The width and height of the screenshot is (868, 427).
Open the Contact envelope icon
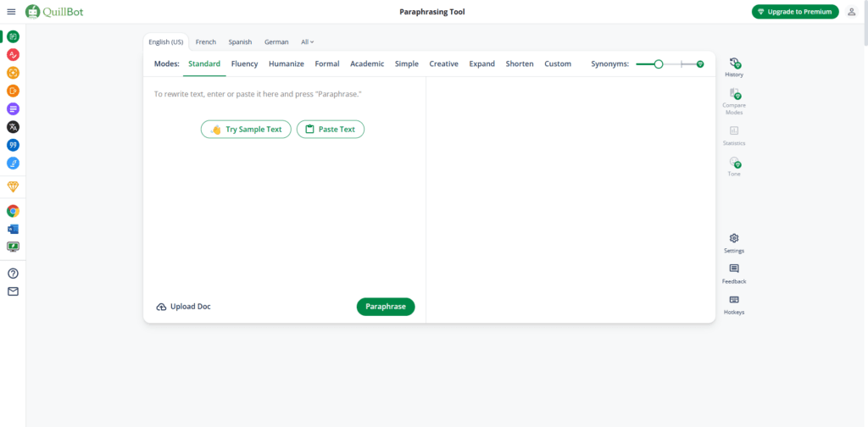point(13,291)
